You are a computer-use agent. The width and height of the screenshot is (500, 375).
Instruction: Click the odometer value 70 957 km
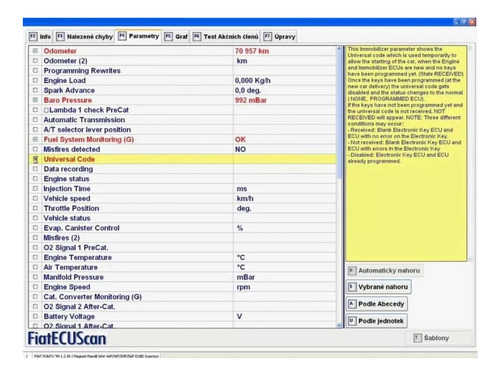click(x=252, y=51)
